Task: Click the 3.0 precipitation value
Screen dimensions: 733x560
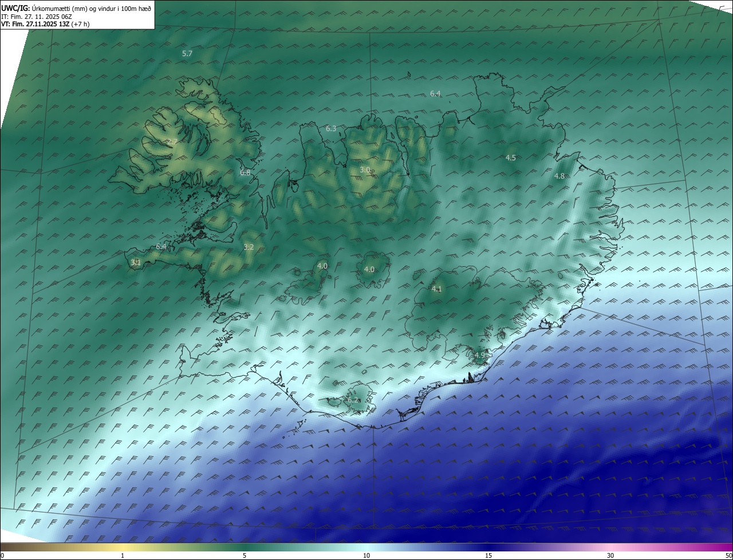Action: point(365,170)
